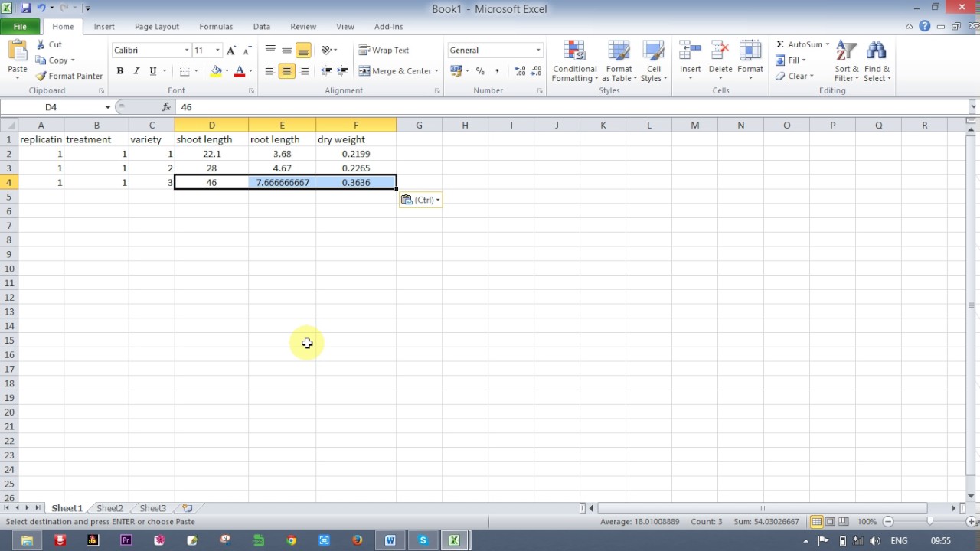
Task: Click the zoom slider handle
Action: click(930, 521)
